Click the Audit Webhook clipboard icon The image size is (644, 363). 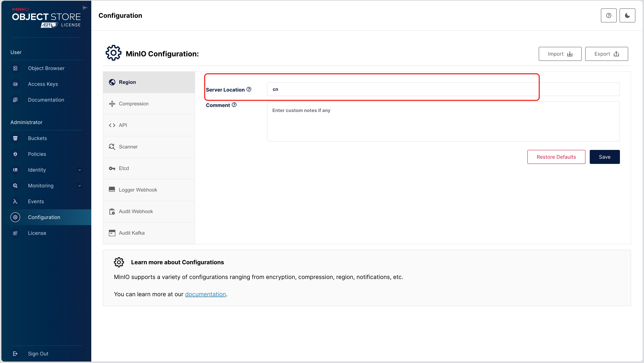tap(112, 212)
